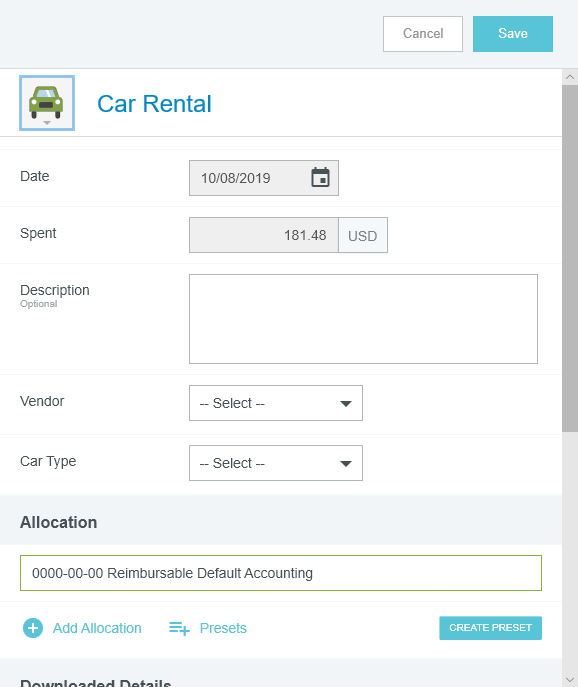The width and height of the screenshot is (578, 687).
Task: Open the Presets link
Action: click(x=223, y=628)
